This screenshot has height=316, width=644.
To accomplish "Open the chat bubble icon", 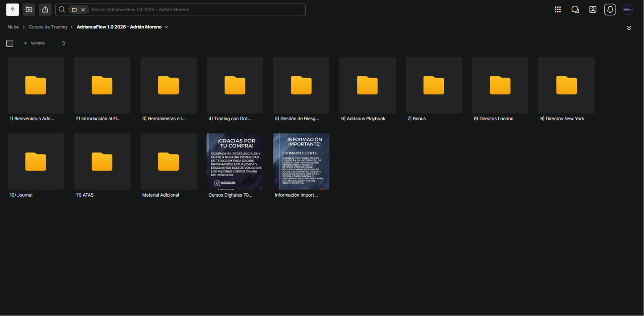I will click(x=575, y=9).
